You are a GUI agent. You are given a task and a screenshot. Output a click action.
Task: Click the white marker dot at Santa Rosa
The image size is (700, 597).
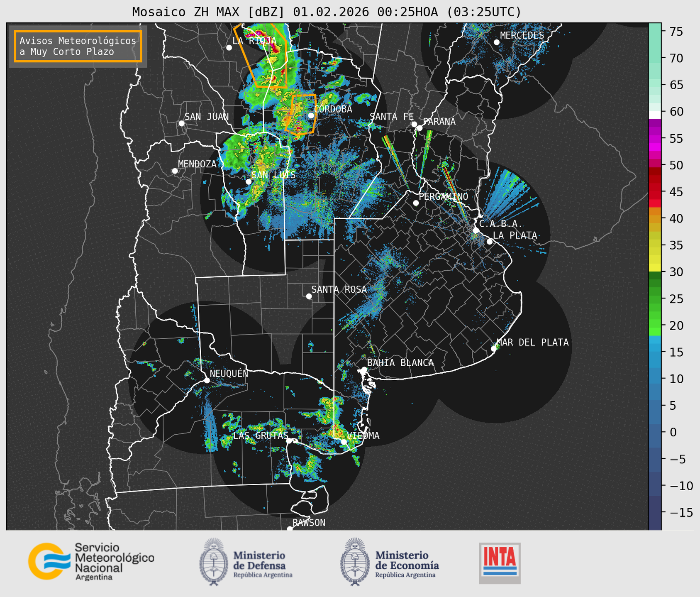pos(309,296)
